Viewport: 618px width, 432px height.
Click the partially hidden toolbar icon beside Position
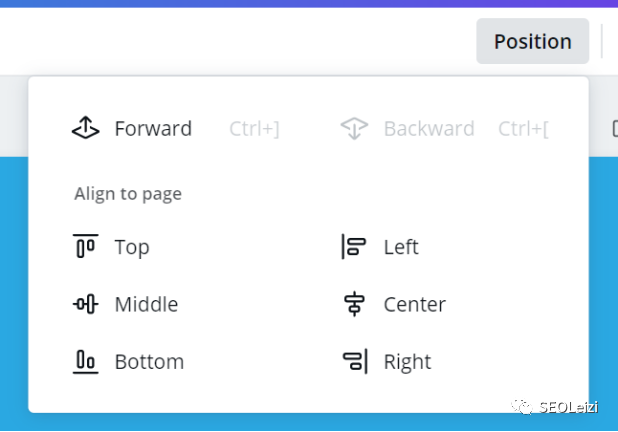613,128
